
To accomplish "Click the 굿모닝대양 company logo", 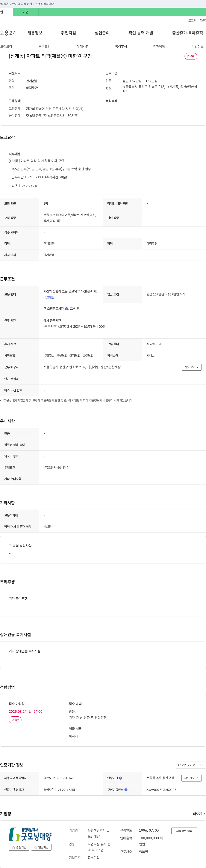I will pyautogui.click(x=30, y=834).
